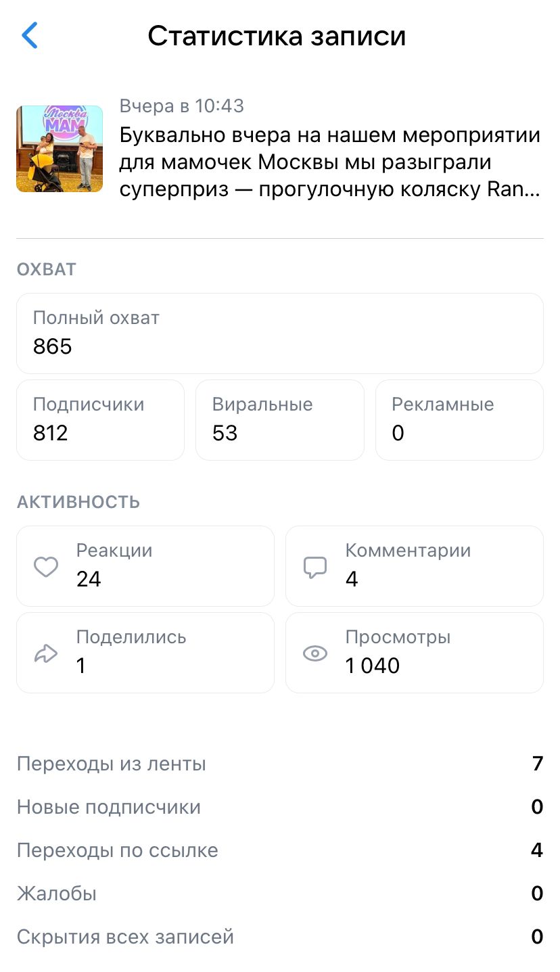The height and width of the screenshot is (972, 560).
Task: Click the eye icon beside Просмотры
Action: pyautogui.click(x=315, y=653)
